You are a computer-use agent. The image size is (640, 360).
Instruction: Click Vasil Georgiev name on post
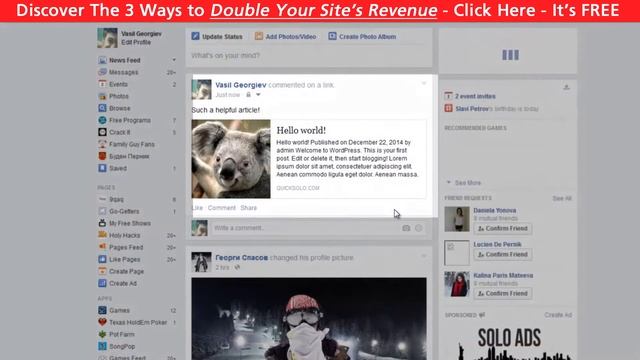click(241, 85)
